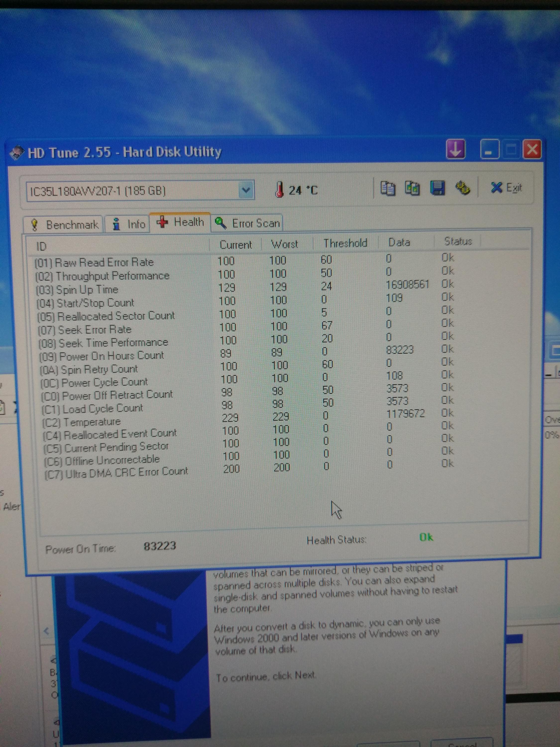
Task: Select the (01) Raw Read Error Rate row
Action: pos(245,260)
